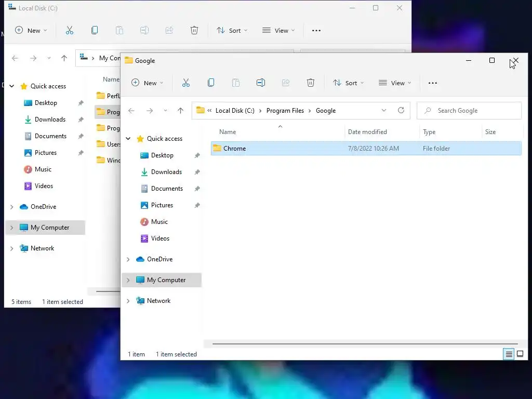
Task: Click the Delete trash icon in Google window
Action: click(x=311, y=83)
